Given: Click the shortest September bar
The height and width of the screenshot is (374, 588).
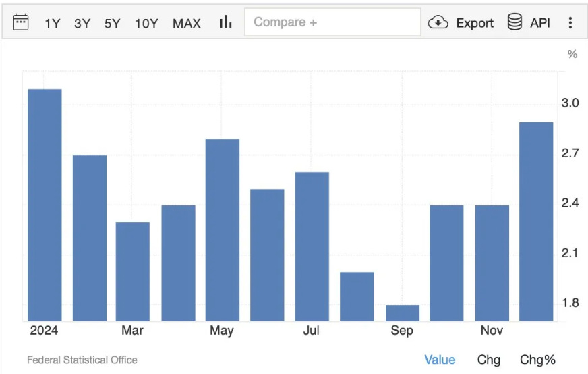Looking at the screenshot, I should coord(403,313).
